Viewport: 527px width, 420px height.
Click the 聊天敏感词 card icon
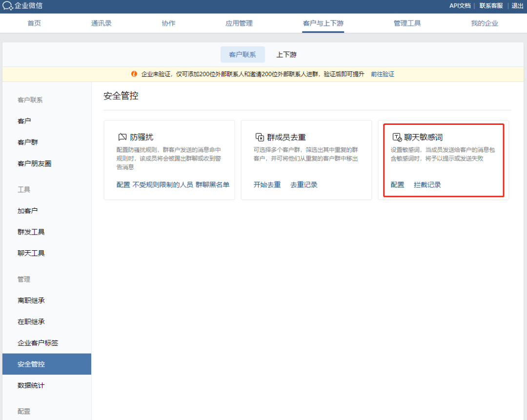click(x=397, y=137)
